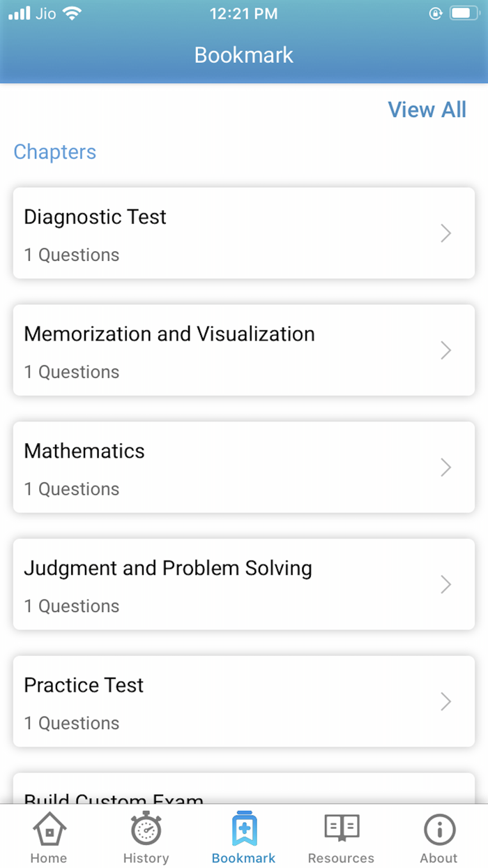This screenshot has width=488, height=868.
Task: Tap the battery indicator
Action: pyautogui.click(x=464, y=12)
